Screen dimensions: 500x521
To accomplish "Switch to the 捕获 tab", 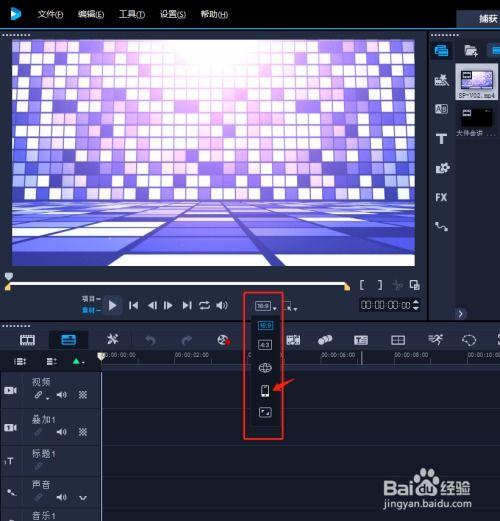I will tap(488, 19).
